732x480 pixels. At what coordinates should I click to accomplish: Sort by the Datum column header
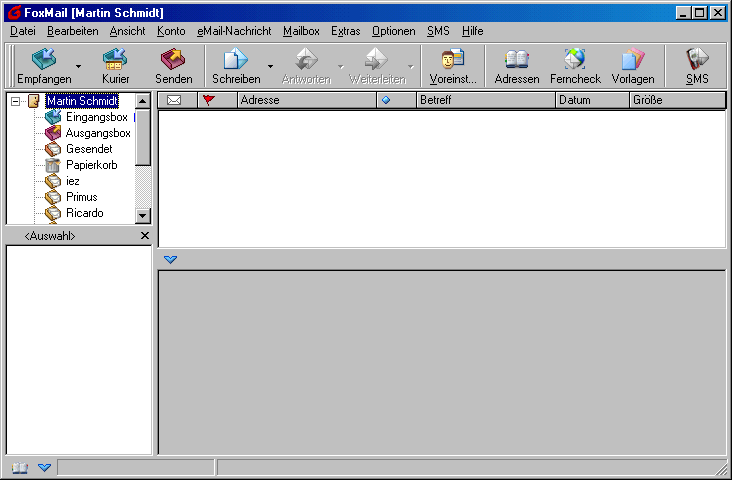coord(592,100)
